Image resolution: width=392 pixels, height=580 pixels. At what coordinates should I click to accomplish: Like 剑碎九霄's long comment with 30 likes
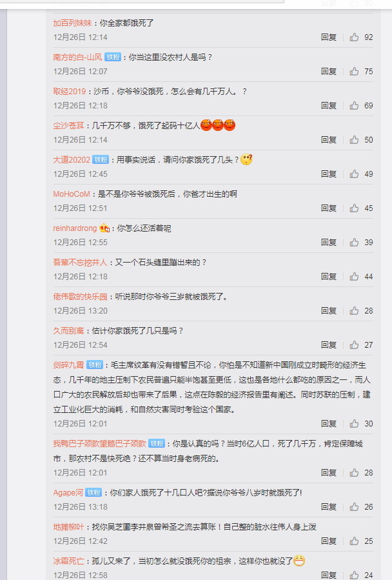[354, 423]
